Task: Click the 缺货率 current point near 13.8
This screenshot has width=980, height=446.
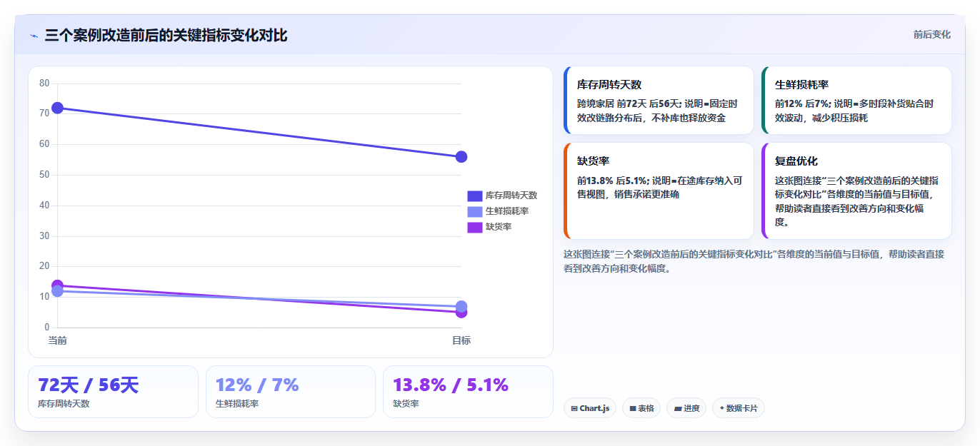Action: tap(58, 285)
